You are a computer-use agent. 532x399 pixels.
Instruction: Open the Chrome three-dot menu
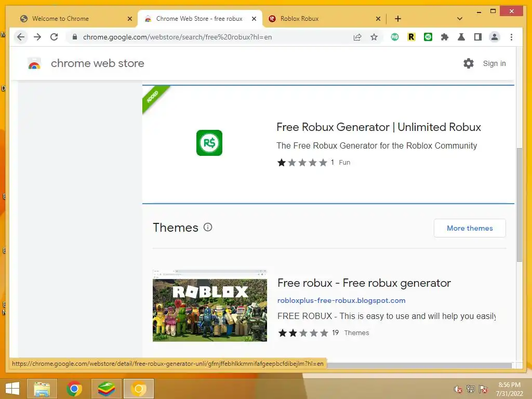[x=511, y=37]
